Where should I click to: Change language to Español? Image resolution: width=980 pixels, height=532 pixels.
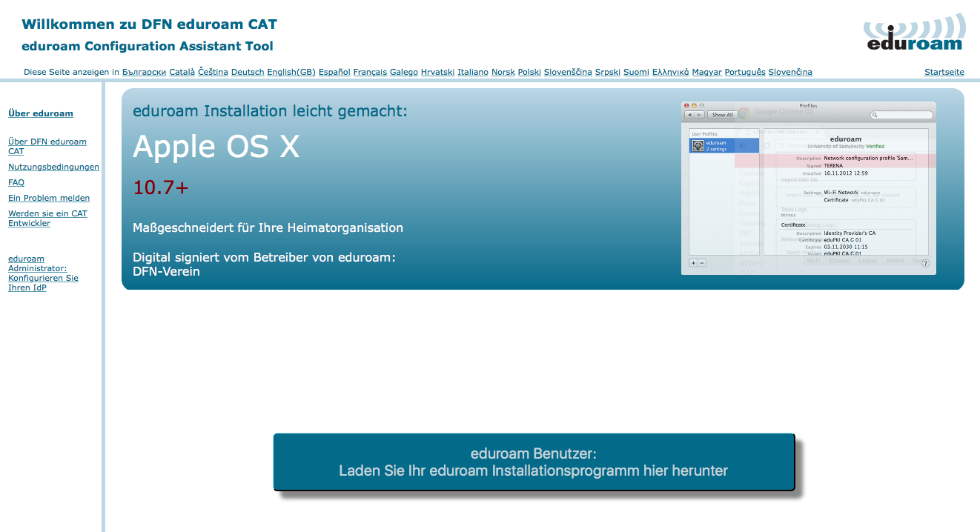[x=334, y=72]
